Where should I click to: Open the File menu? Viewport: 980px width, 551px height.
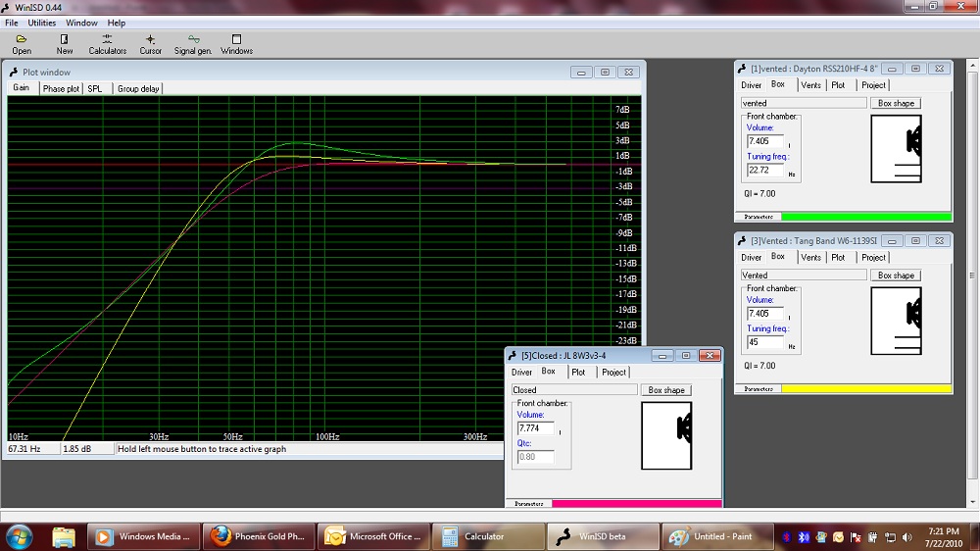11,23
